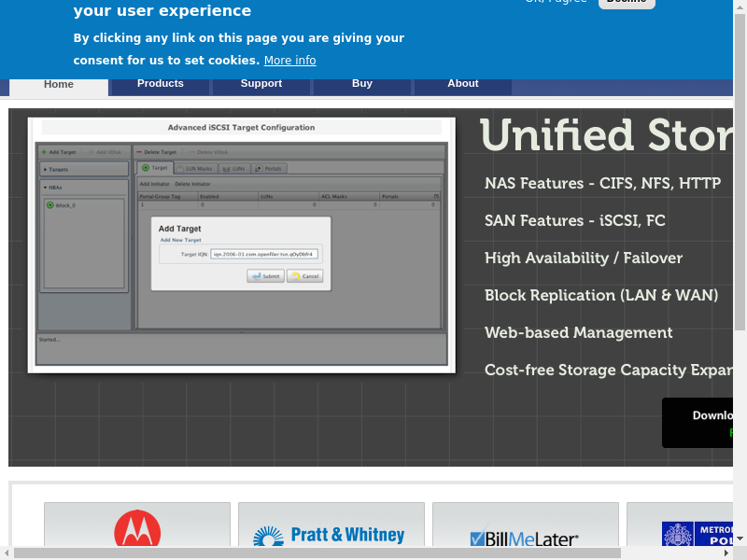Open the Home tab
Viewport: 747px width, 560px height.
point(59,84)
